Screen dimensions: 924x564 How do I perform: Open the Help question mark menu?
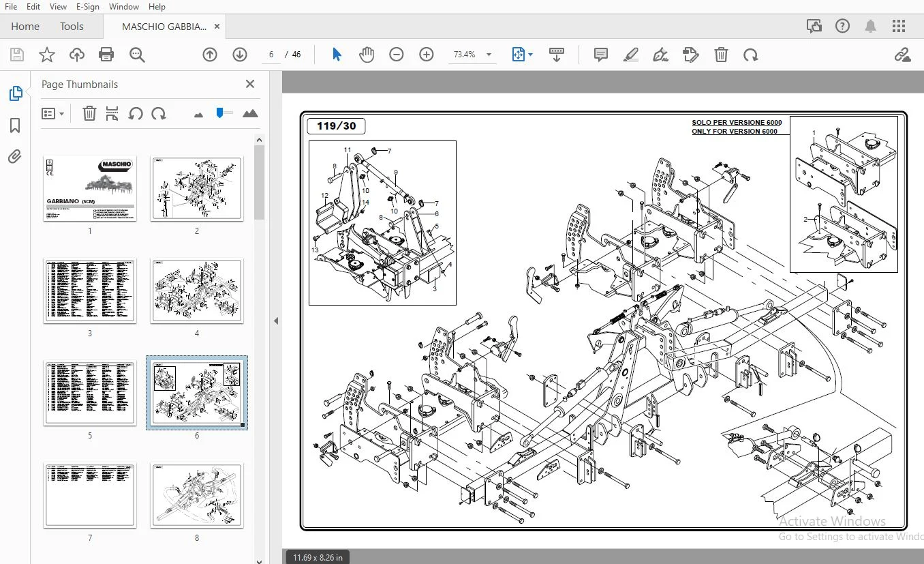pyautogui.click(x=842, y=27)
